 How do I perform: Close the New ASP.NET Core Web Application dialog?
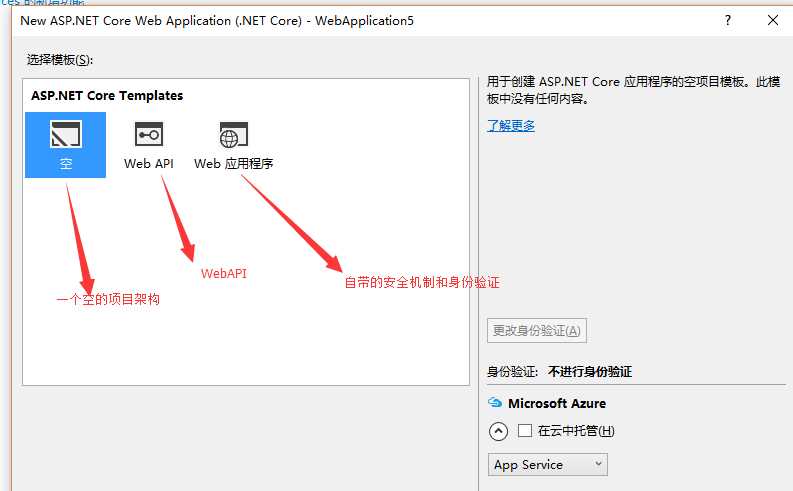[773, 20]
